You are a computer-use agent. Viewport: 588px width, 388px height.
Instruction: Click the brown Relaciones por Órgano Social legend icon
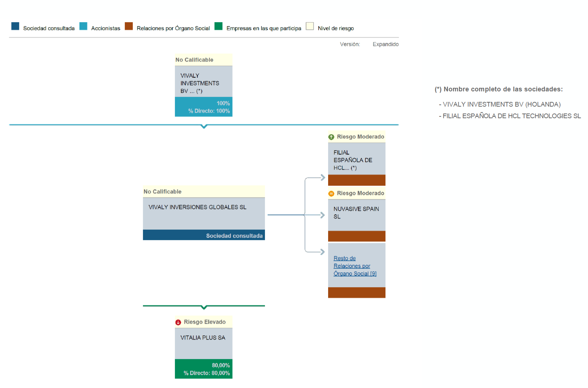point(129,26)
